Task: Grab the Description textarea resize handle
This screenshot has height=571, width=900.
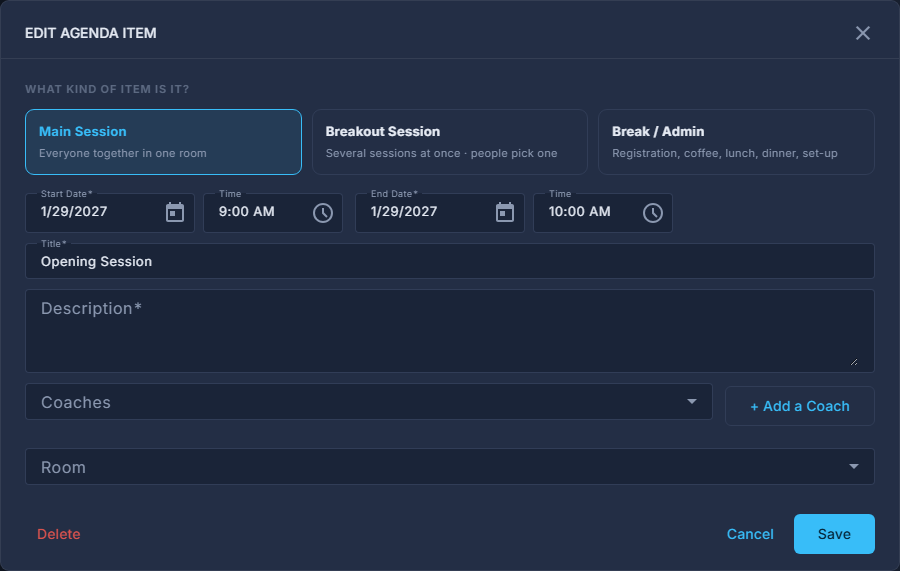Action: (854, 362)
